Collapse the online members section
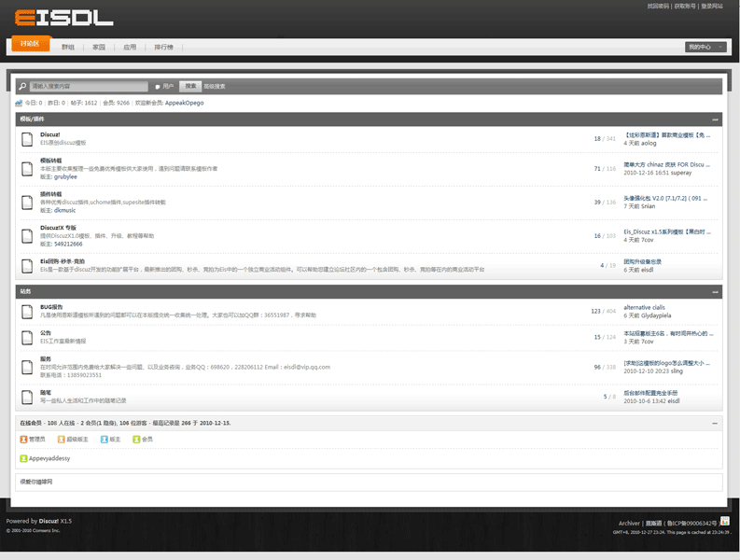 pos(715,424)
